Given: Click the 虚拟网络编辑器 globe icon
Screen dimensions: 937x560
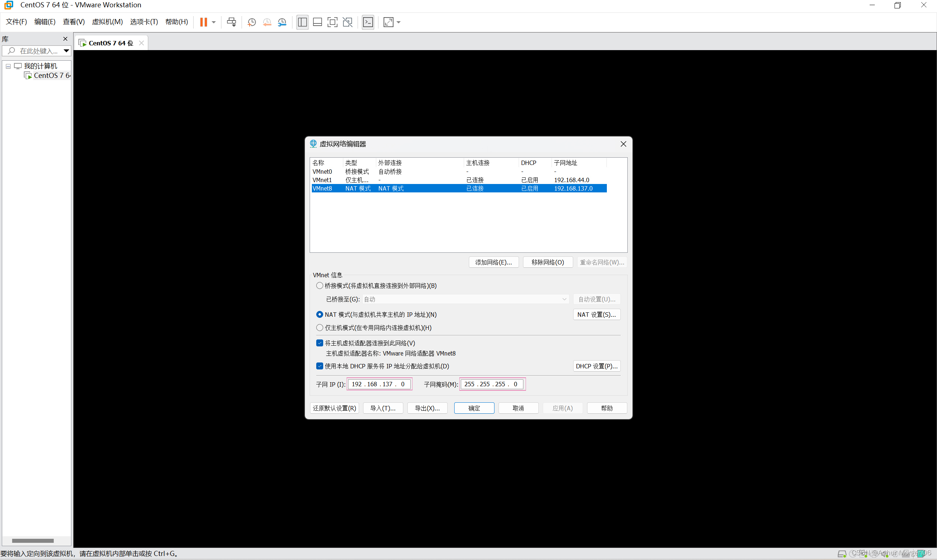Looking at the screenshot, I should click(x=313, y=144).
